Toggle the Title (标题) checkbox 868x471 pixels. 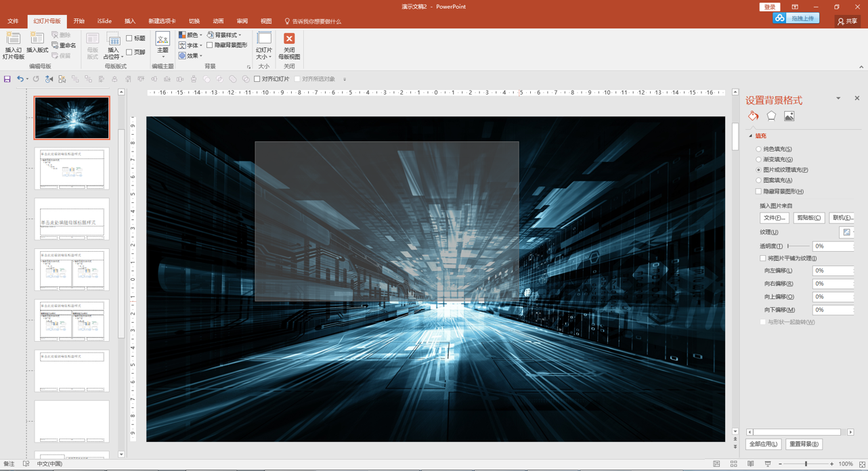tap(129, 39)
